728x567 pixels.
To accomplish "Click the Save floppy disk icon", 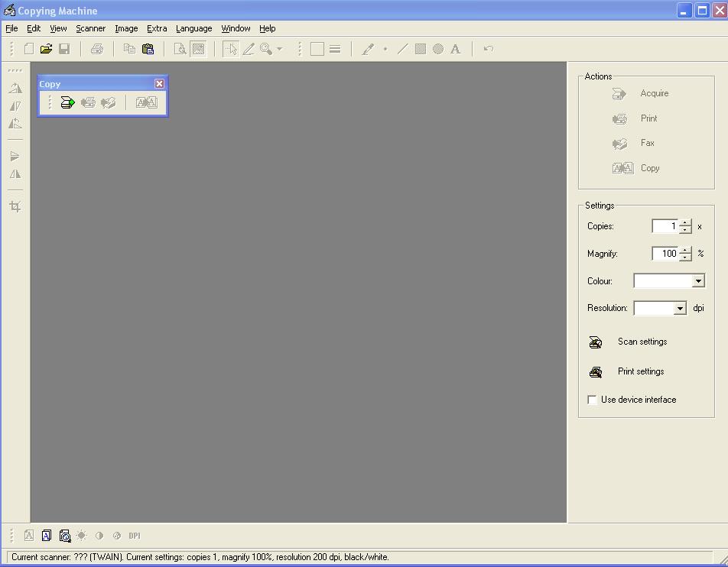I will [64, 49].
